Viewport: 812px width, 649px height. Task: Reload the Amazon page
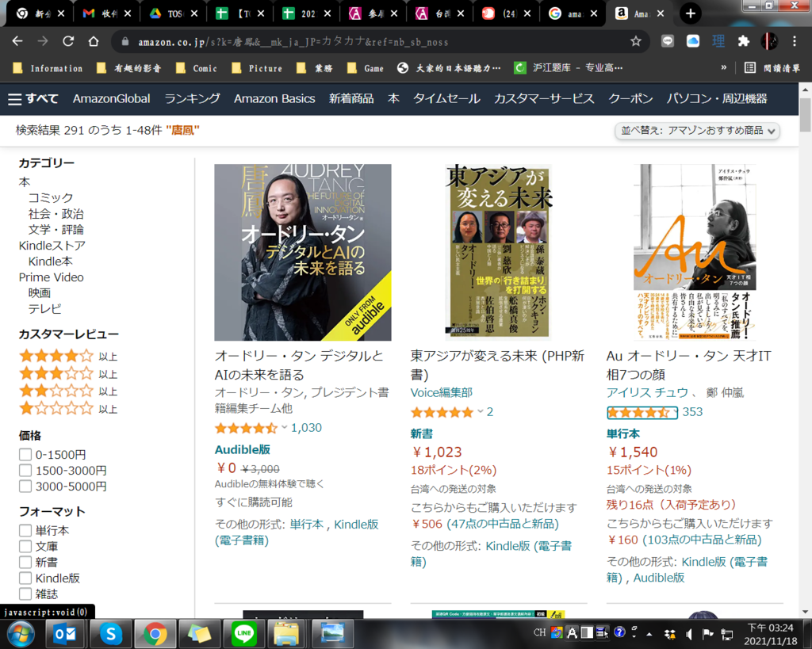(68, 41)
